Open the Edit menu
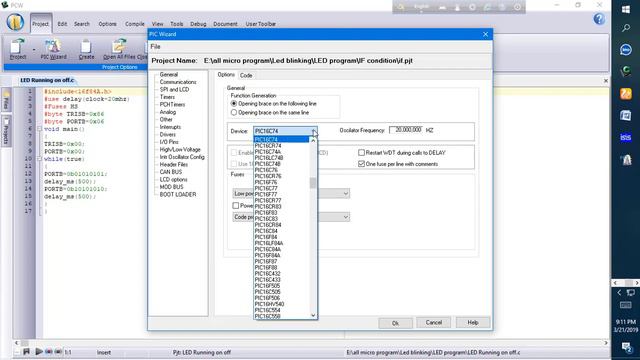Image resolution: width=640 pixels, height=360 pixels. 62,24
